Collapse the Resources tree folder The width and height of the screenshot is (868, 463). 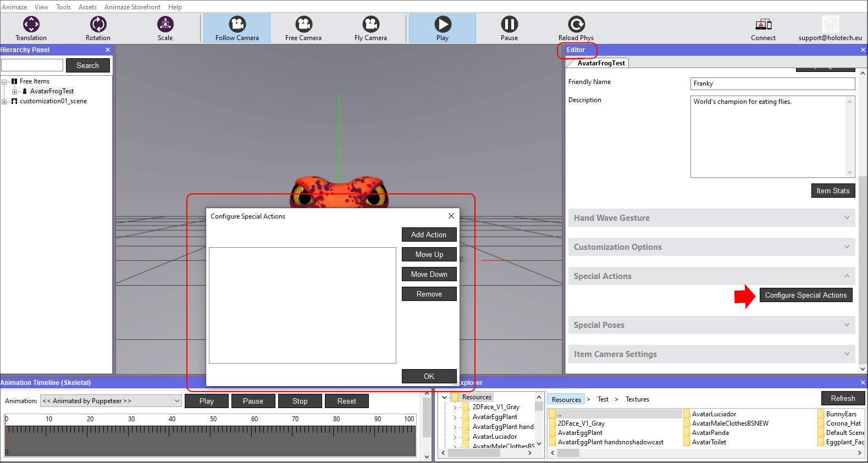(444, 397)
